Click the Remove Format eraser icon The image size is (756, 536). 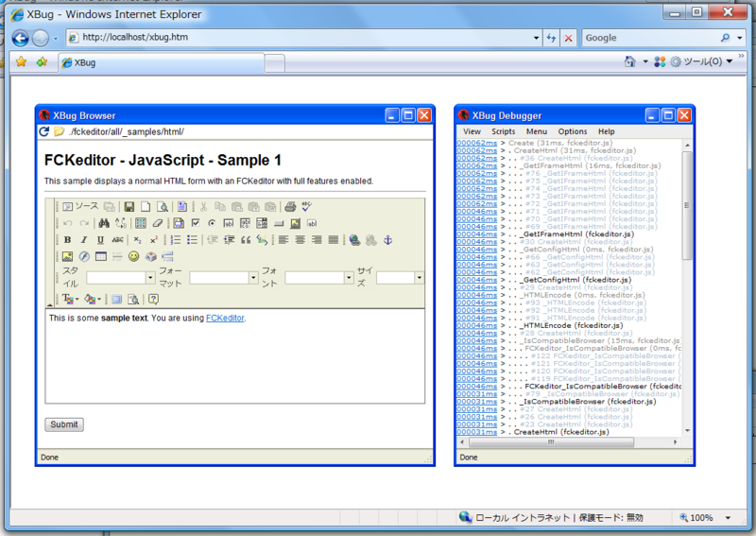pos(157,223)
